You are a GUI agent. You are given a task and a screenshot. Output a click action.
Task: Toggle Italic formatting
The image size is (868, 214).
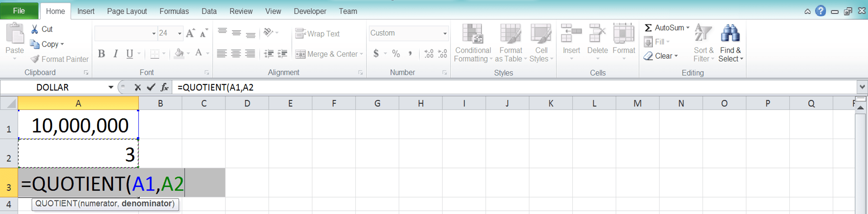point(116,54)
